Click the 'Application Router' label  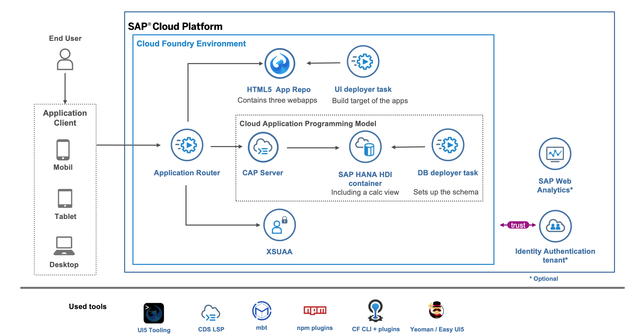(x=187, y=173)
